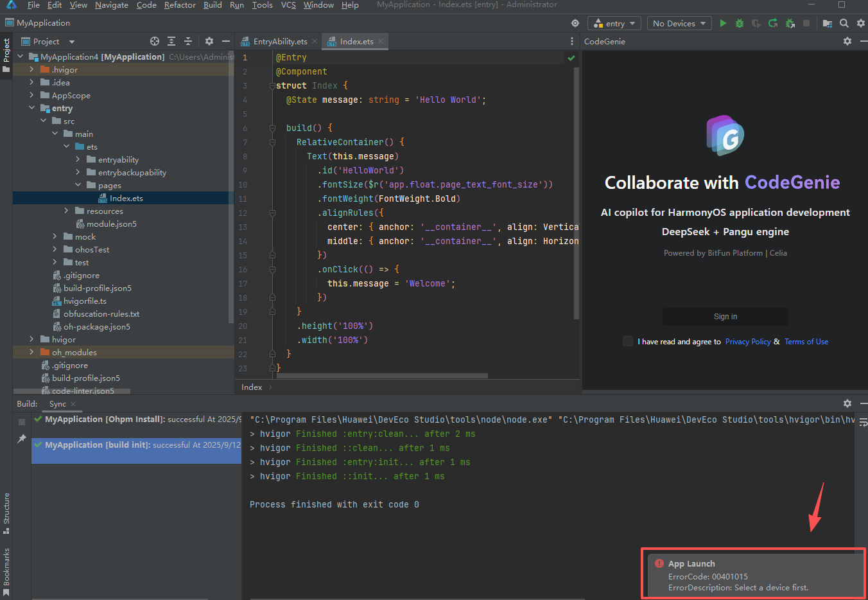The width and height of the screenshot is (868, 600).
Task: Collapse the pages folder
Action: (x=78, y=185)
